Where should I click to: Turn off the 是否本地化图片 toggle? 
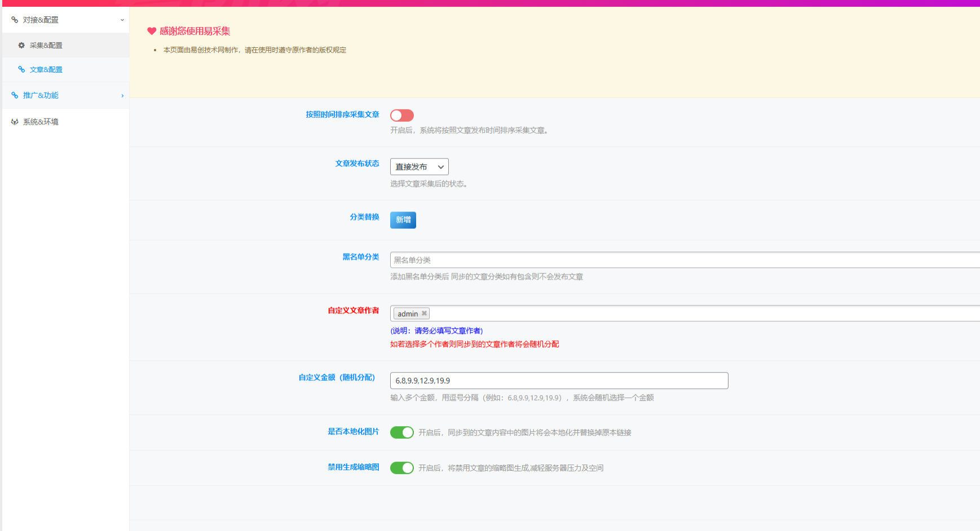click(x=402, y=432)
